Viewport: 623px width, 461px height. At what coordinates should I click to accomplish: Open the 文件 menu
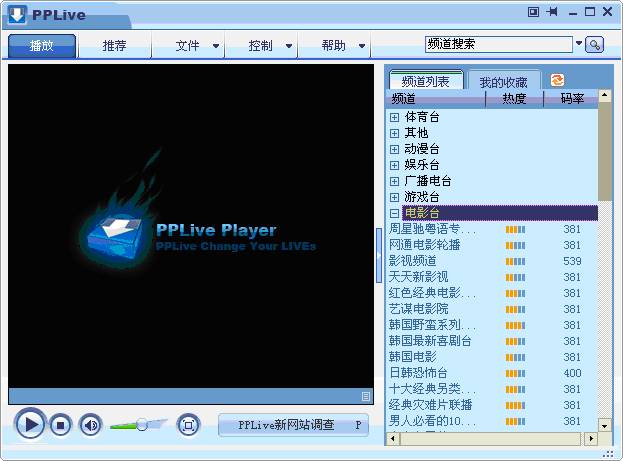[x=188, y=46]
